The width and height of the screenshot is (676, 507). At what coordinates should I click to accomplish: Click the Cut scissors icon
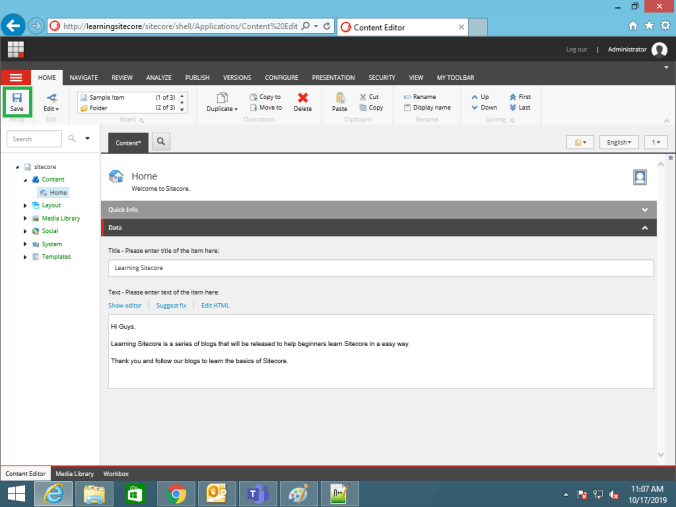pyautogui.click(x=362, y=97)
